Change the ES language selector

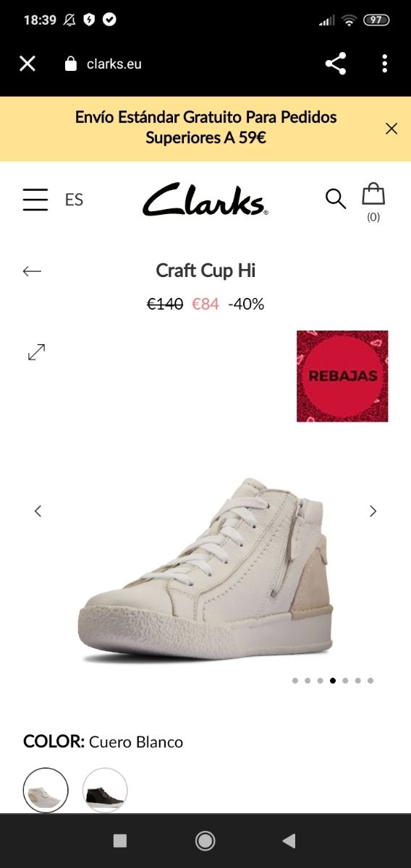click(74, 200)
